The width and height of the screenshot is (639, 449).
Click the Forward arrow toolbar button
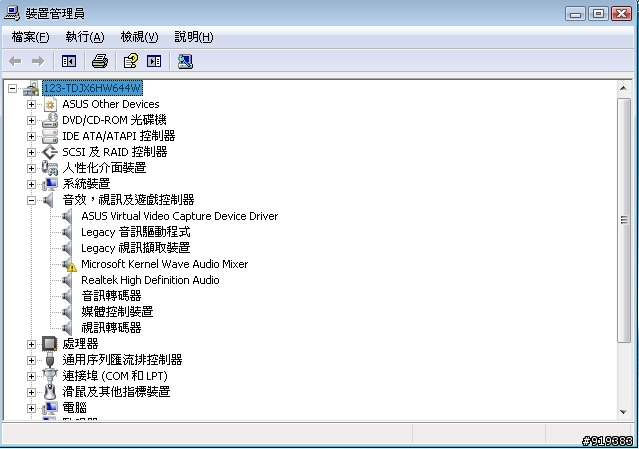tap(38, 62)
